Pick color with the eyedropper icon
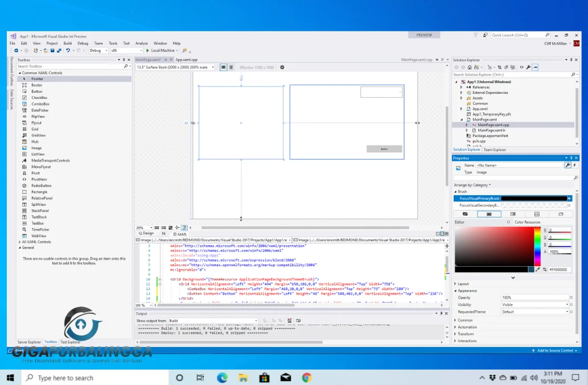This screenshot has width=588, height=385. [538, 270]
